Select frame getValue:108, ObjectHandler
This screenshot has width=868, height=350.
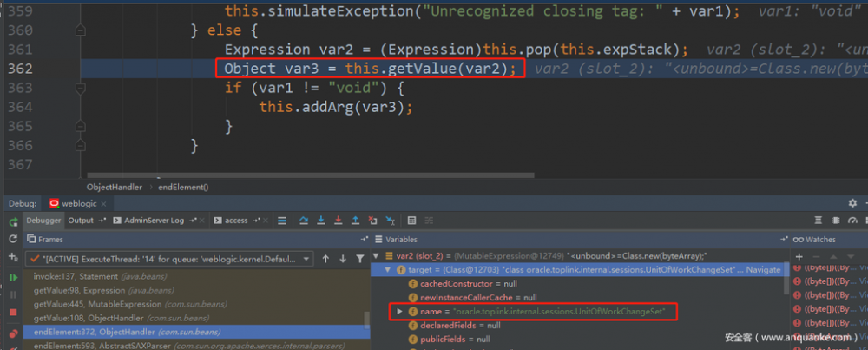tap(196, 318)
